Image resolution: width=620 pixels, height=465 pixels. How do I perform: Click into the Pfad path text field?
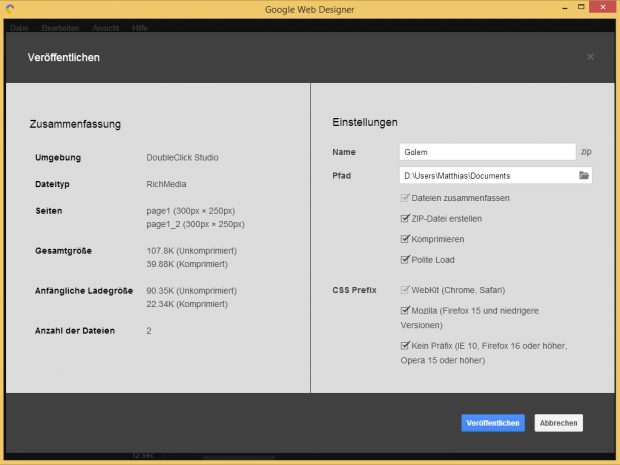pos(486,176)
